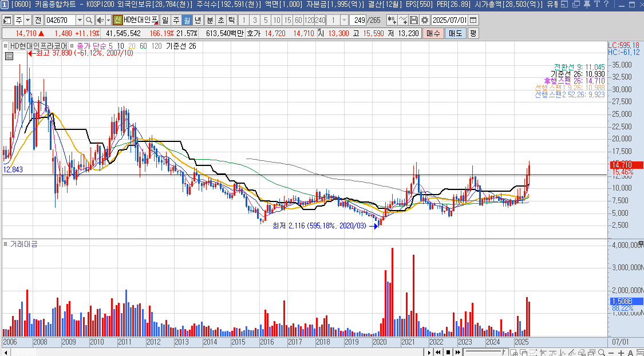Click the green 60 moving average legend
The height and width of the screenshot is (356, 644).
[143, 46]
